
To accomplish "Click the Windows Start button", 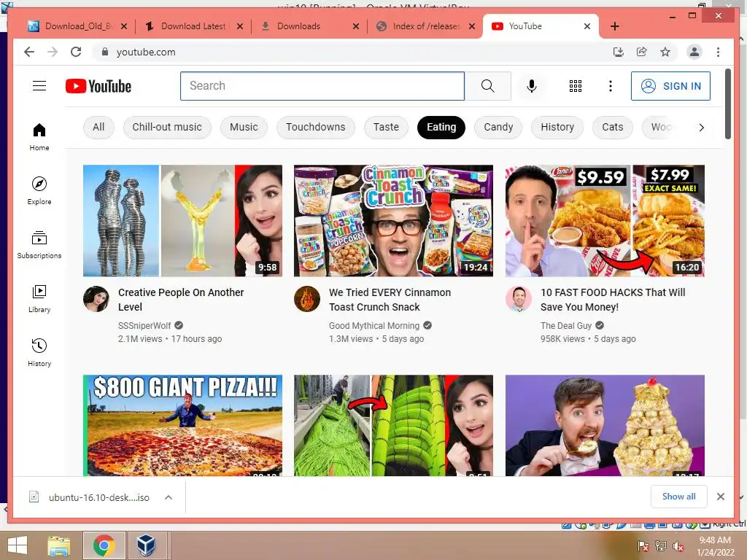I will (18, 545).
